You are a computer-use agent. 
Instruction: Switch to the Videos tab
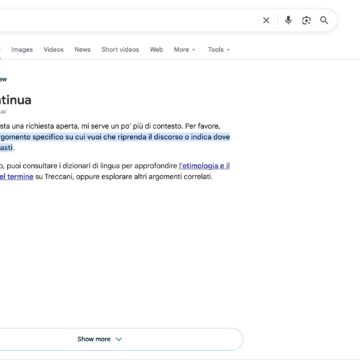pyautogui.click(x=53, y=50)
